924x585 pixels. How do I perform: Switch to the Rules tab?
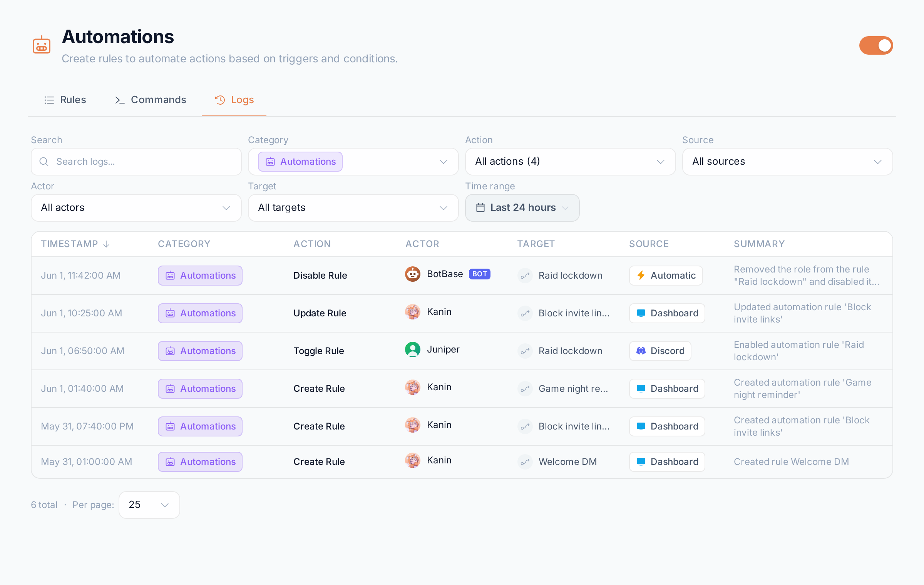coord(65,100)
